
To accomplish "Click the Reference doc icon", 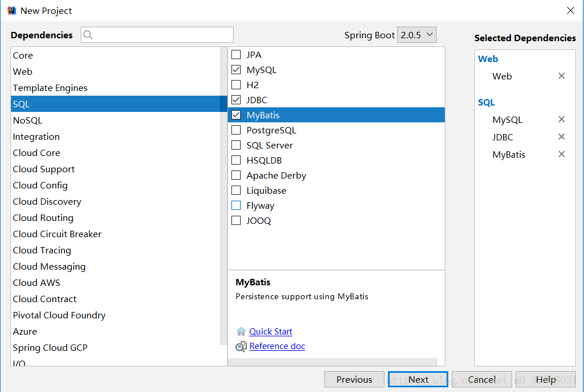I will point(241,346).
